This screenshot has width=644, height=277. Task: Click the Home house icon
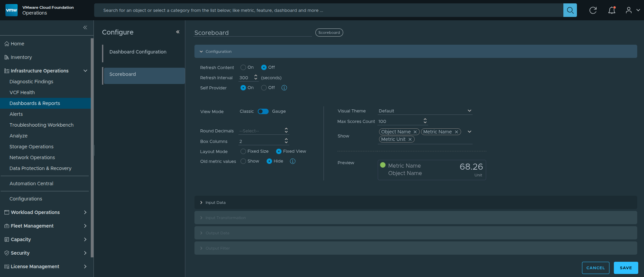tap(7, 44)
